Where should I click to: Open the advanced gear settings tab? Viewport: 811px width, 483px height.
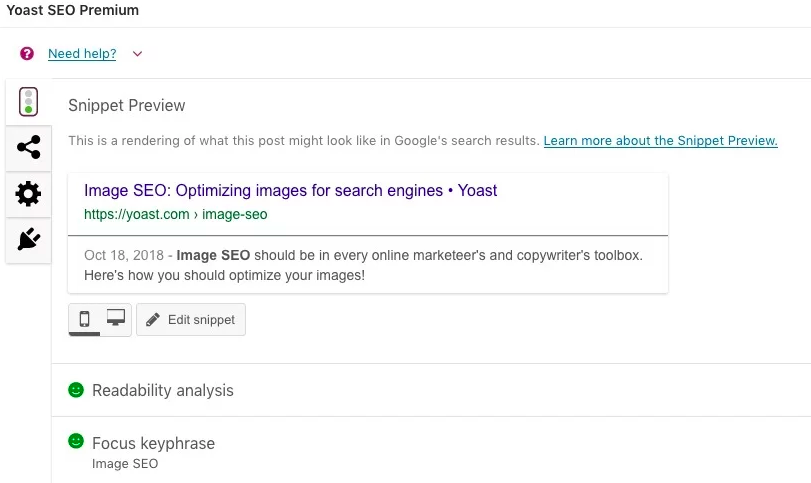click(28, 194)
